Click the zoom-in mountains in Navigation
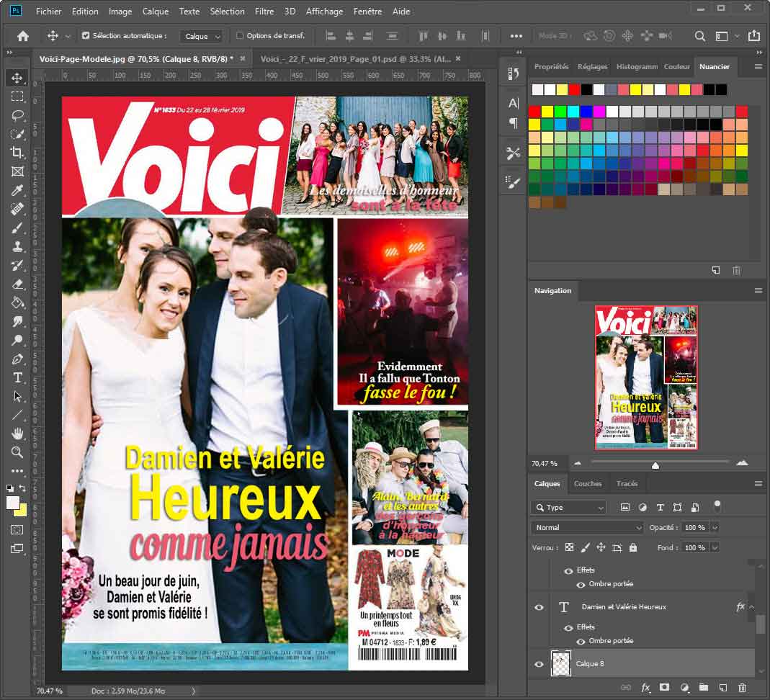Viewport: 770px width, 700px height. coord(742,463)
